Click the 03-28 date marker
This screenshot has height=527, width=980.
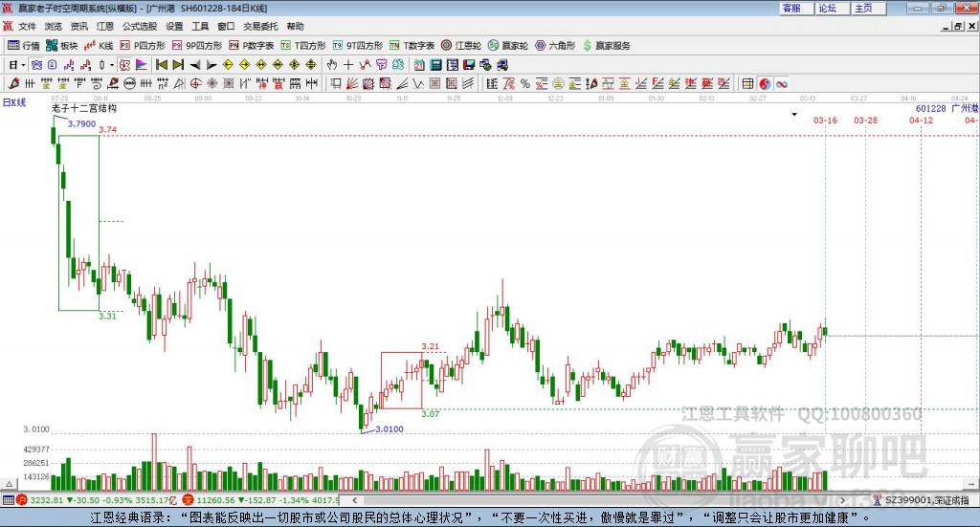tap(865, 120)
